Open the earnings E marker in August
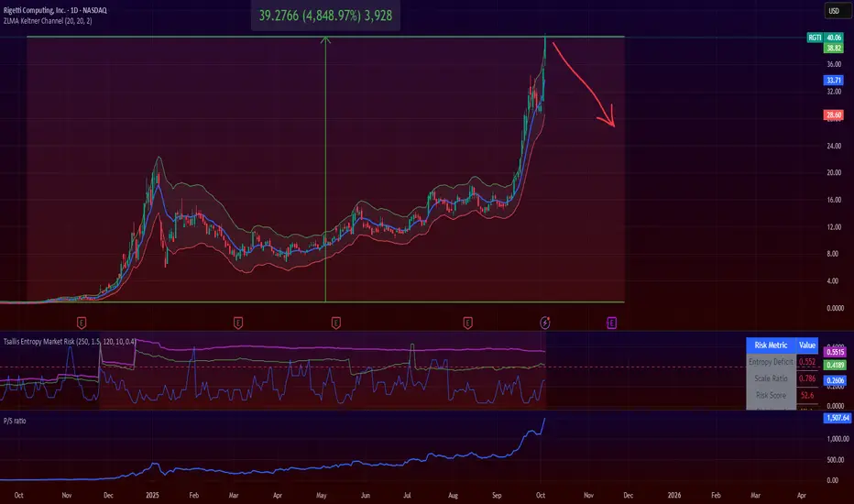 [468, 323]
